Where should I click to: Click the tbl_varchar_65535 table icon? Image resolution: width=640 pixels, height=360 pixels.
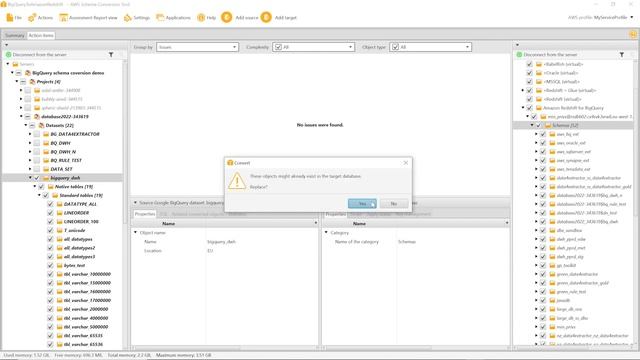[x=60, y=336]
